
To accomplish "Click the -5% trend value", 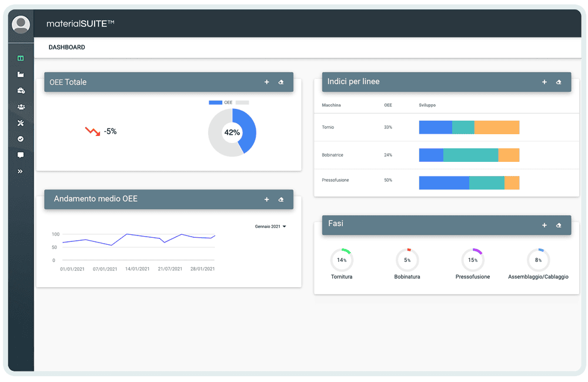I will click(x=111, y=132).
